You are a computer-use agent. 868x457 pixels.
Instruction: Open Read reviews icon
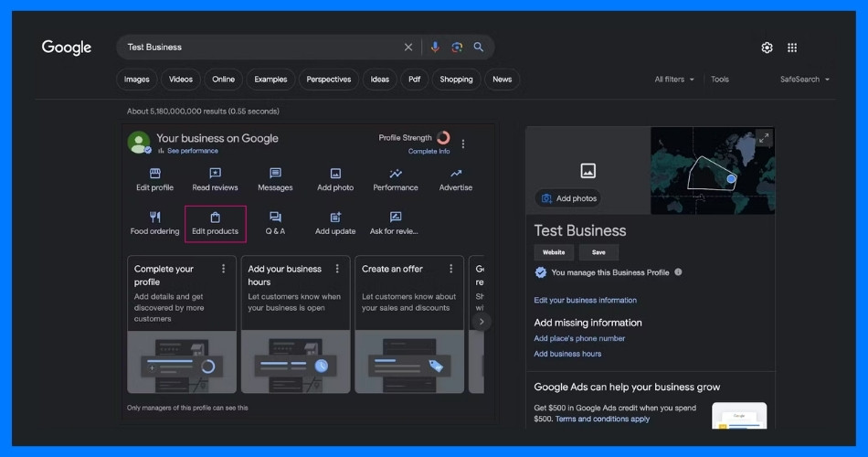[215, 174]
